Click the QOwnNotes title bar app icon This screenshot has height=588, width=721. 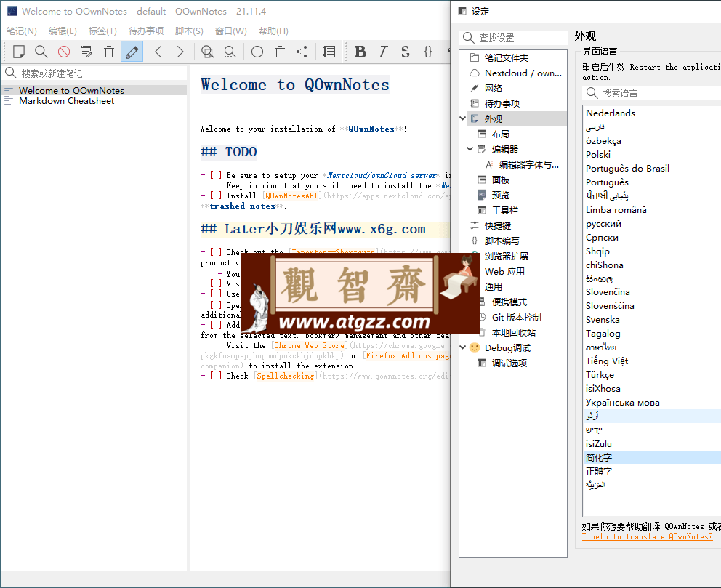pos(12,11)
